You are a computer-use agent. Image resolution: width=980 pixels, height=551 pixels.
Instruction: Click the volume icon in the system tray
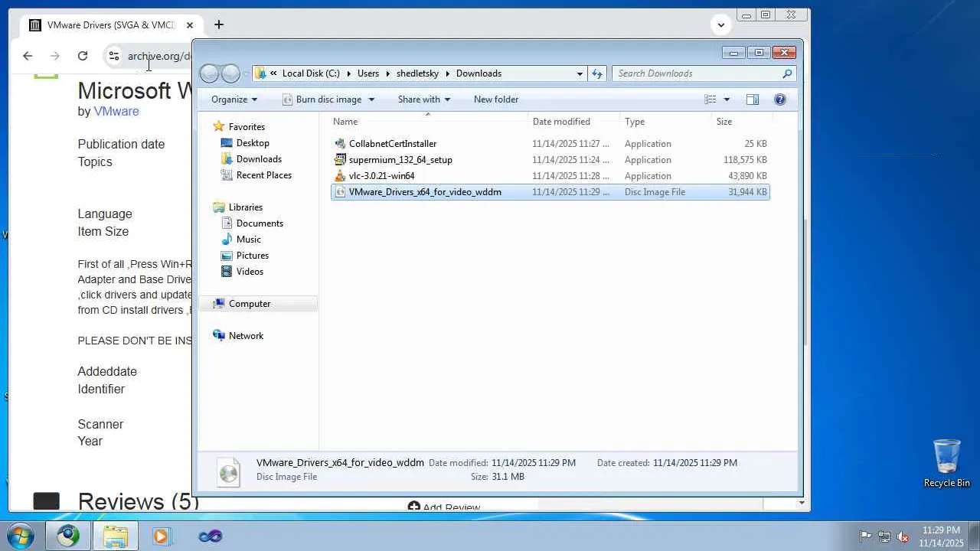903,536
